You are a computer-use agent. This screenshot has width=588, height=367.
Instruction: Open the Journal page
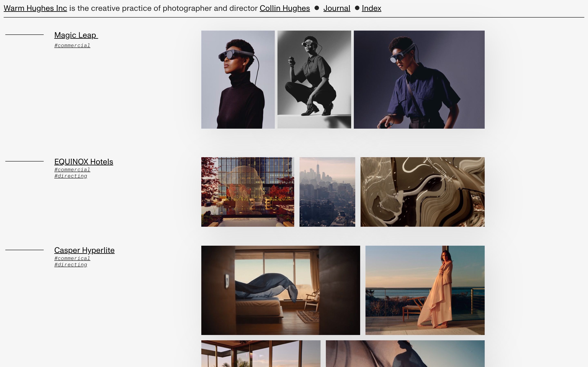tap(336, 8)
